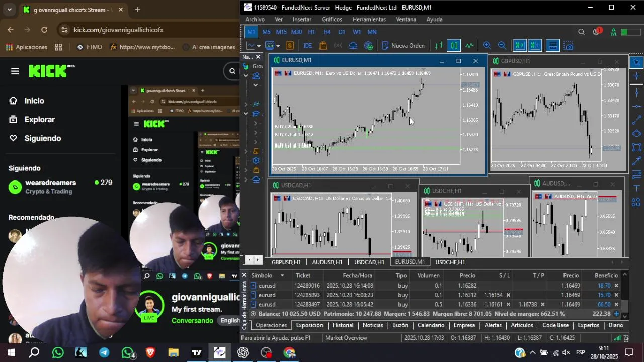
Task: Set chart to candlestick style
Action: click(x=454, y=46)
